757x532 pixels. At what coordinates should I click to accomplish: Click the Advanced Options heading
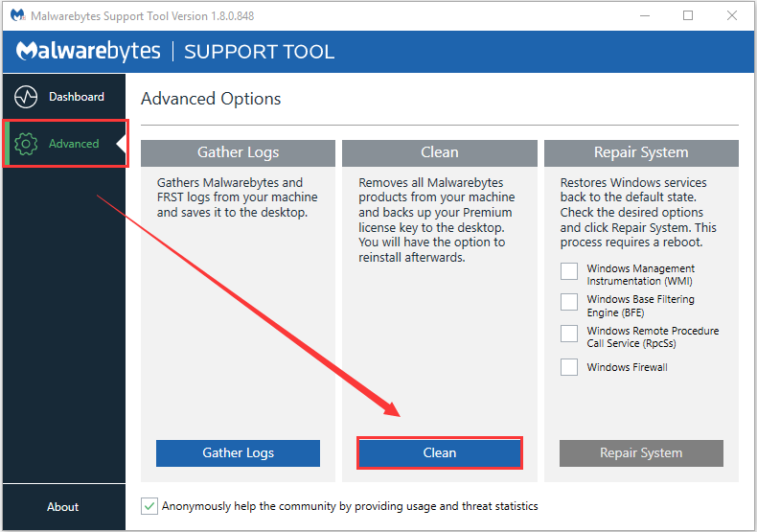pyautogui.click(x=211, y=99)
